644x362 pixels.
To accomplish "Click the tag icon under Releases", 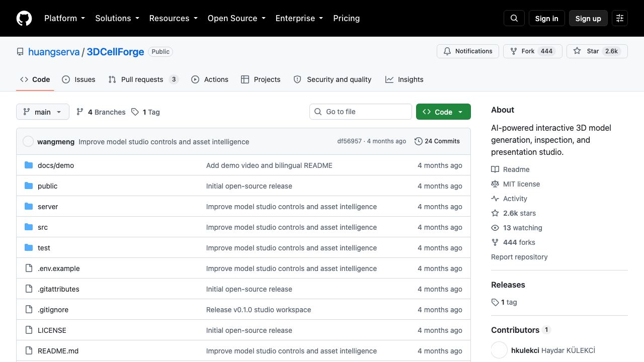I will coord(495,302).
